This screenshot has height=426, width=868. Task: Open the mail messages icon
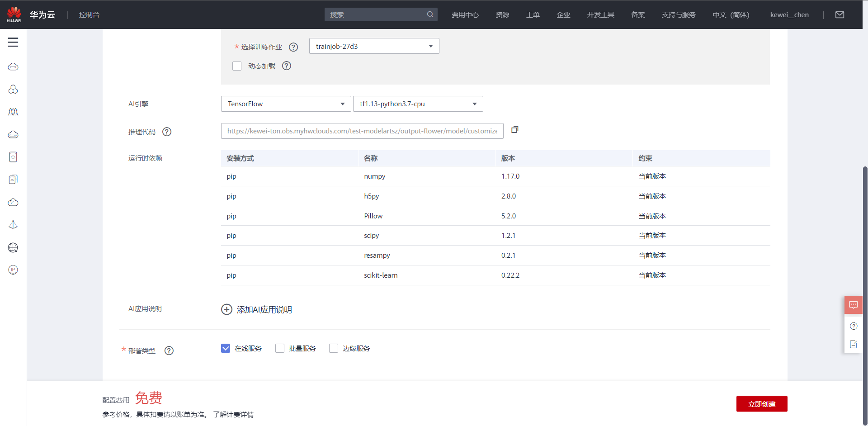840,14
